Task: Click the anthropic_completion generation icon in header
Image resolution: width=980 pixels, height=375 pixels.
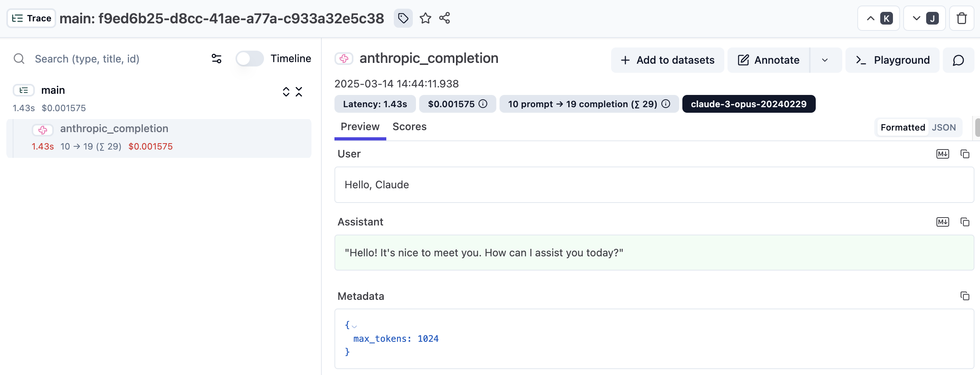Action: (344, 59)
